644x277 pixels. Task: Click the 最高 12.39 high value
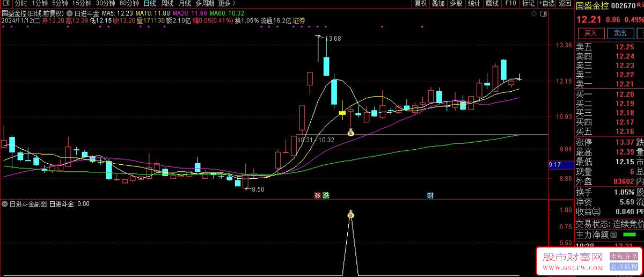tap(624, 152)
